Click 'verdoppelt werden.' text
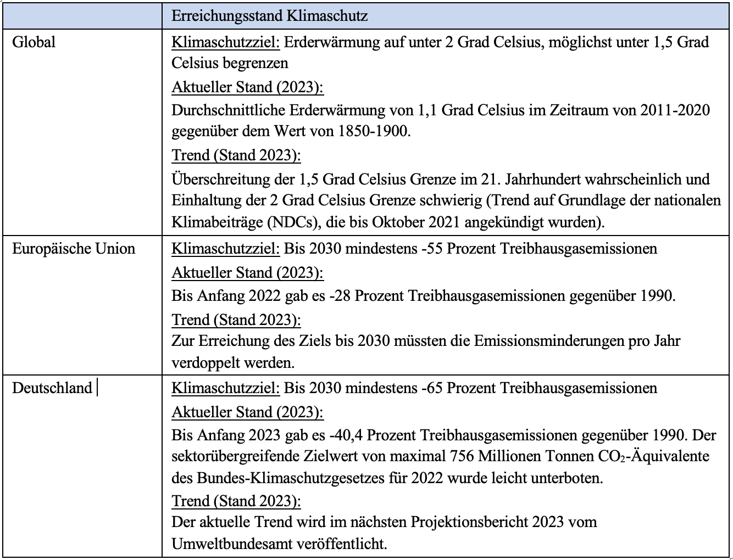Screen dimensions: 733x560 pos(233,363)
